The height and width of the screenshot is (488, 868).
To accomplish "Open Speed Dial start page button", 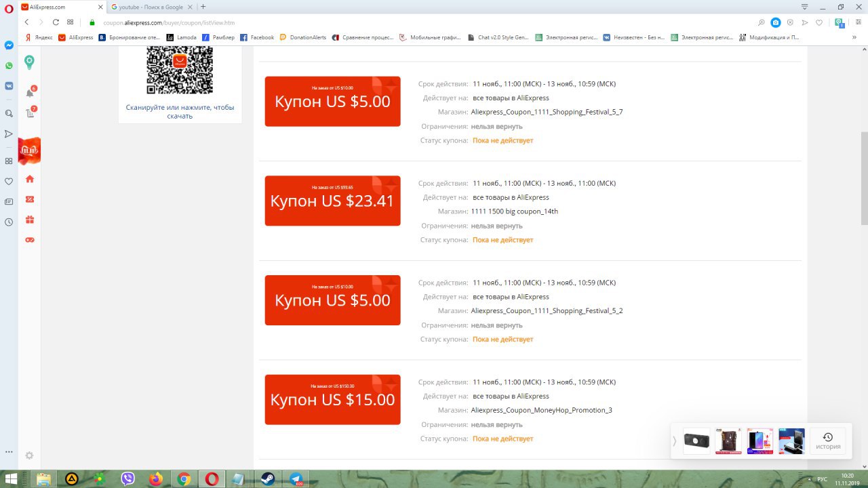I will pos(71,22).
